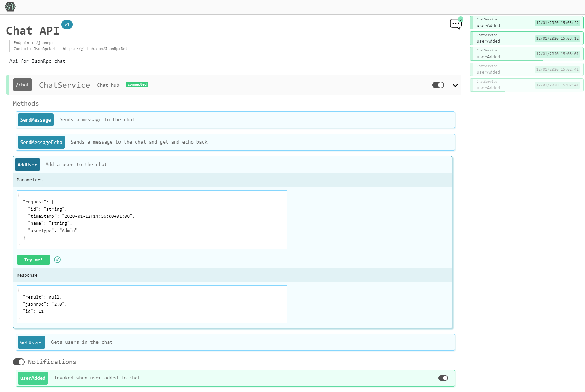This screenshot has width=585, height=392.
Task: Open the userAdded notification from 15:03:01
Action: coord(526,54)
